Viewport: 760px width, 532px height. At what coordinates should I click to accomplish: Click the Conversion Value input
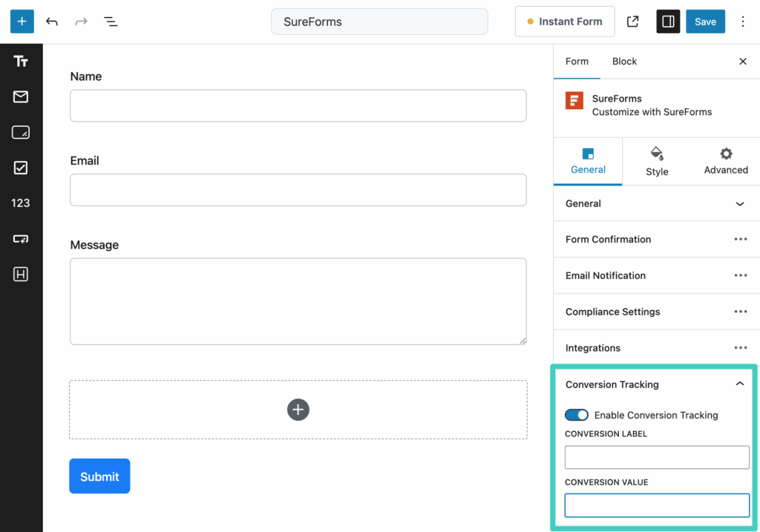coord(657,505)
